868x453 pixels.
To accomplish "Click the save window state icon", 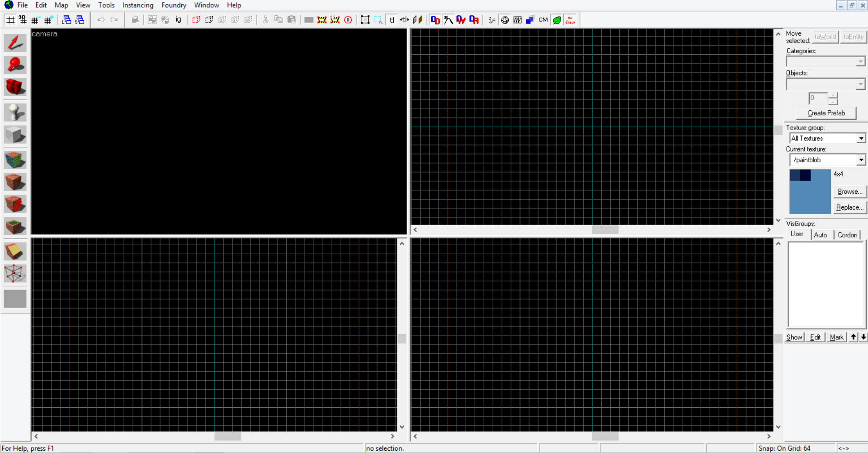I will pyautogui.click(x=80, y=20).
